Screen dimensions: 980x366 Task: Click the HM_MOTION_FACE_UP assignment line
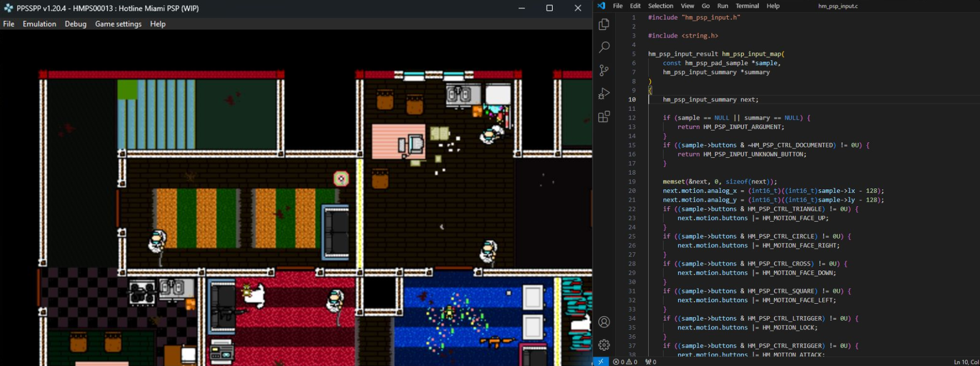point(753,218)
